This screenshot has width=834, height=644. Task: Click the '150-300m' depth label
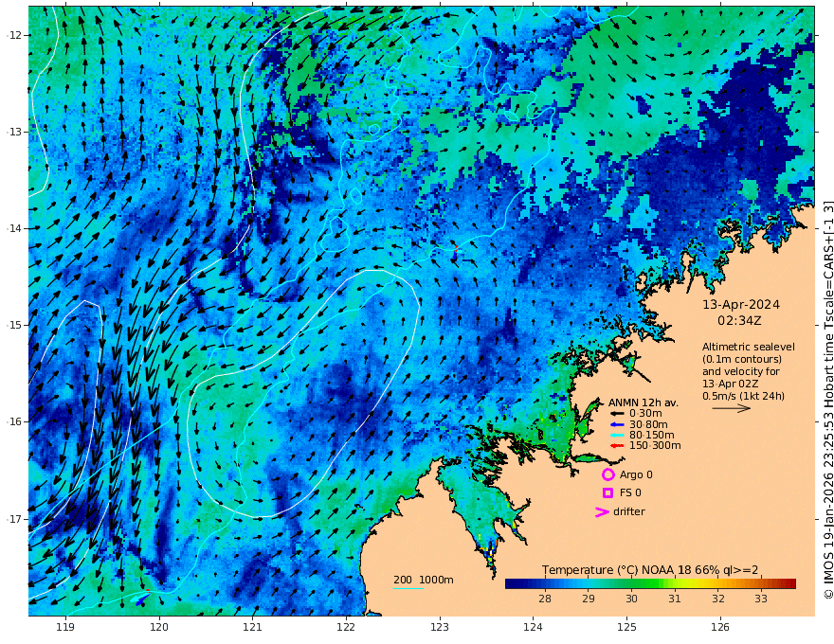(x=655, y=445)
